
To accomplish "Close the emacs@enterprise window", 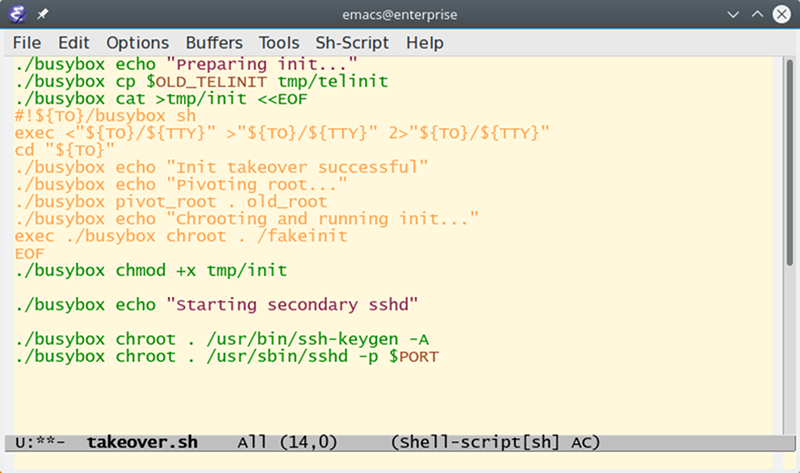I will click(782, 15).
